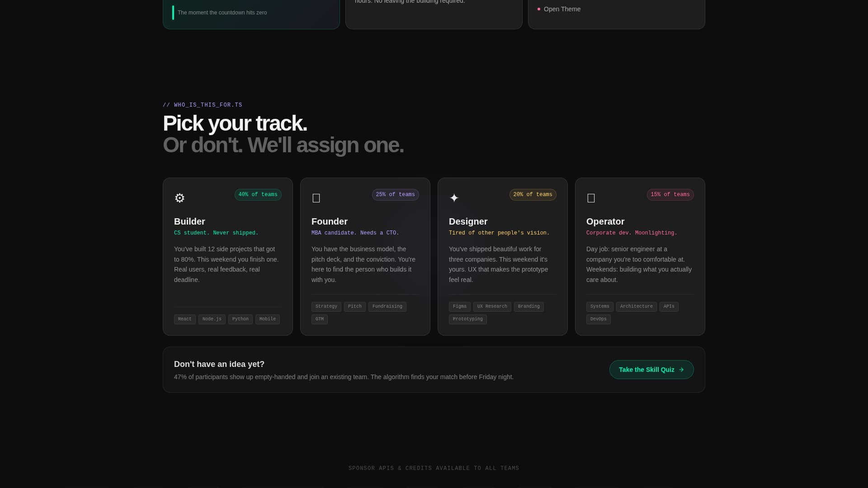
Task: Click 'The moment the countdown hits zero' quote
Action: (222, 13)
